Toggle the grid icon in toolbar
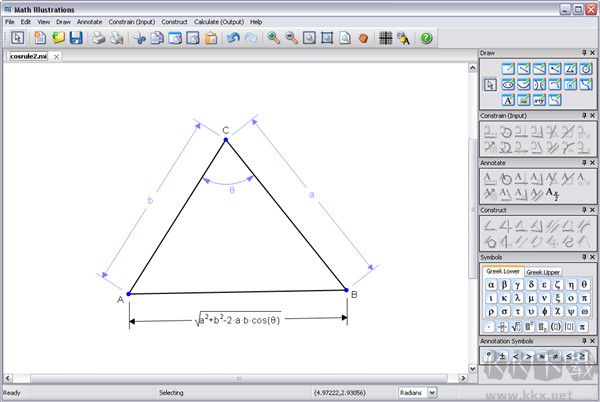The image size is (600, 402). [385, 38]
